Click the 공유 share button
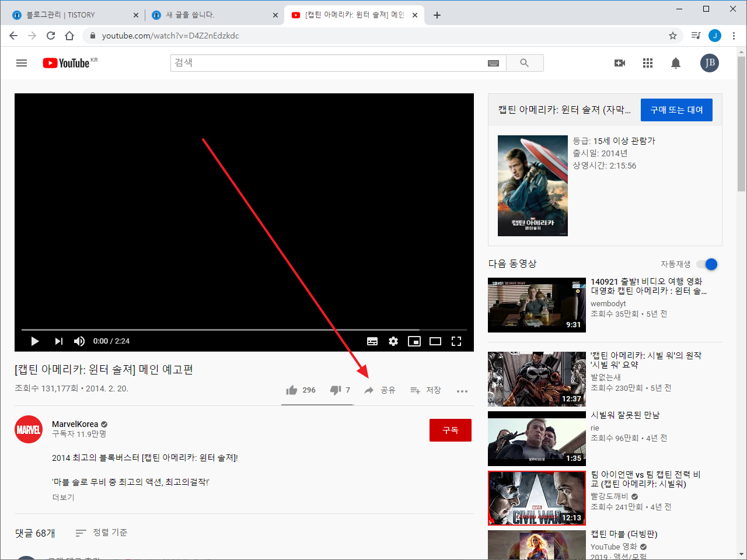This screenshot has height=560, width=747. click(380, 390)
